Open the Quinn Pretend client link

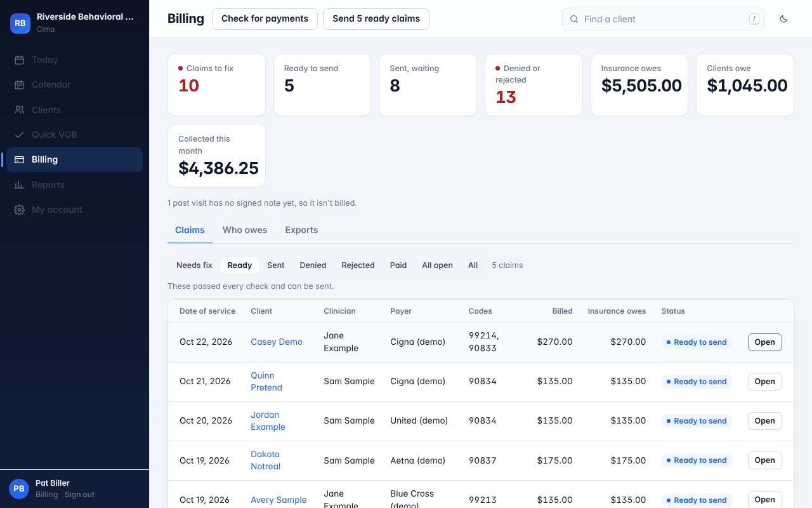266,382
